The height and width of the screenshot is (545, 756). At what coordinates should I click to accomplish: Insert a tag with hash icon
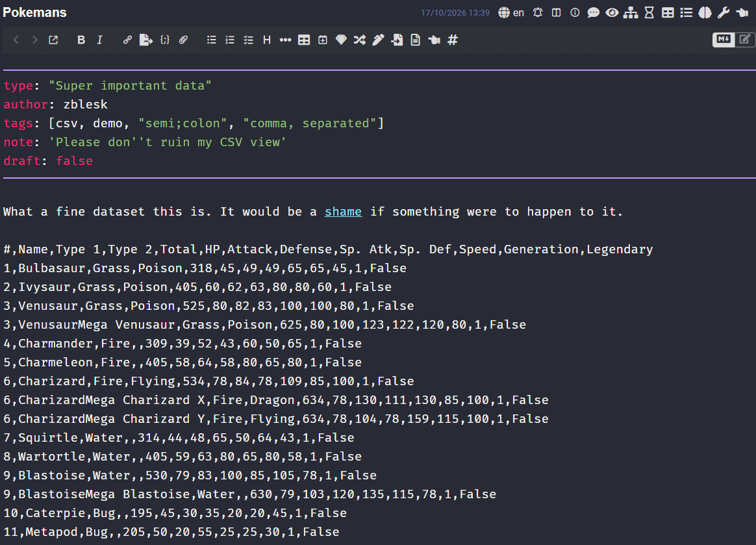[x=452, y=40]
